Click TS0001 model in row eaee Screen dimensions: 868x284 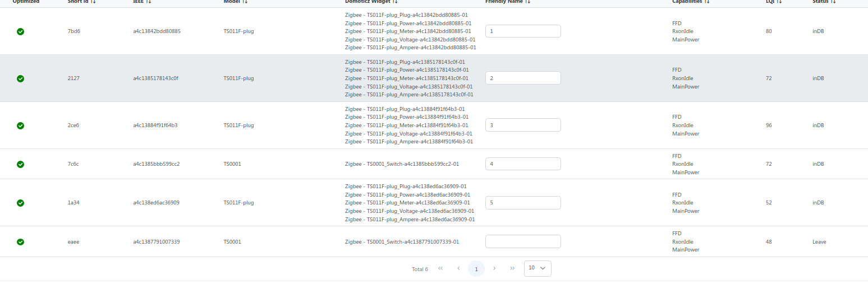[x=232, y=242]
